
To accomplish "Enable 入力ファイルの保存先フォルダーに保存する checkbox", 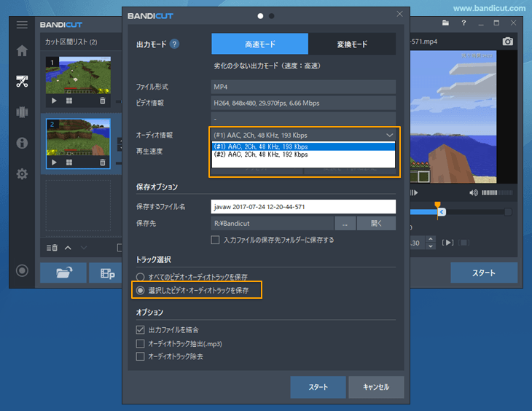I will click(215, 240).
